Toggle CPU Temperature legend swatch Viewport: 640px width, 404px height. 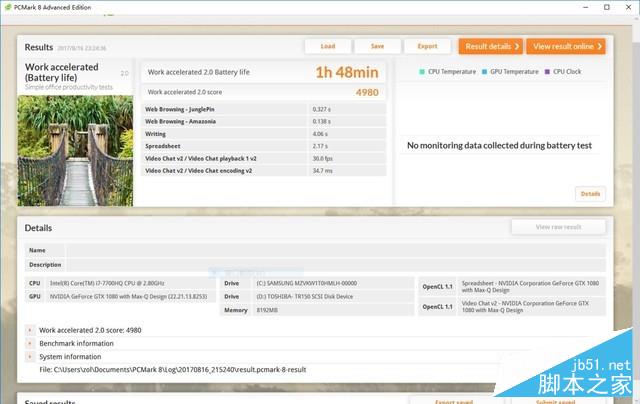tap(422, 72)
